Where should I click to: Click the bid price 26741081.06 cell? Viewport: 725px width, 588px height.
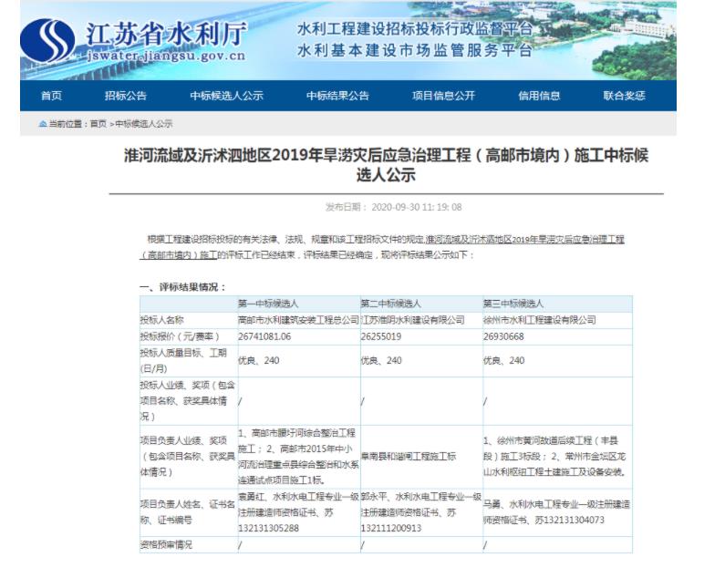(x=264, y=336)
